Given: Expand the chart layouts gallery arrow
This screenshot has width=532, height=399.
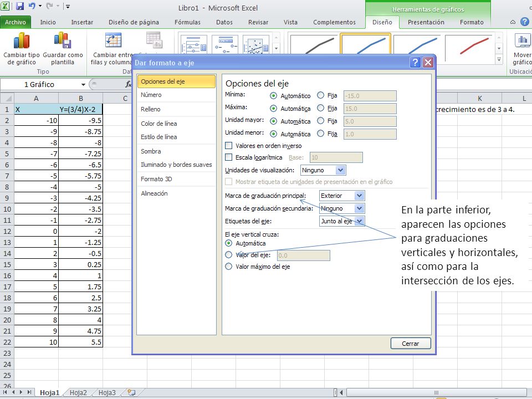Looking at the screenshot, I should [276, 49].
